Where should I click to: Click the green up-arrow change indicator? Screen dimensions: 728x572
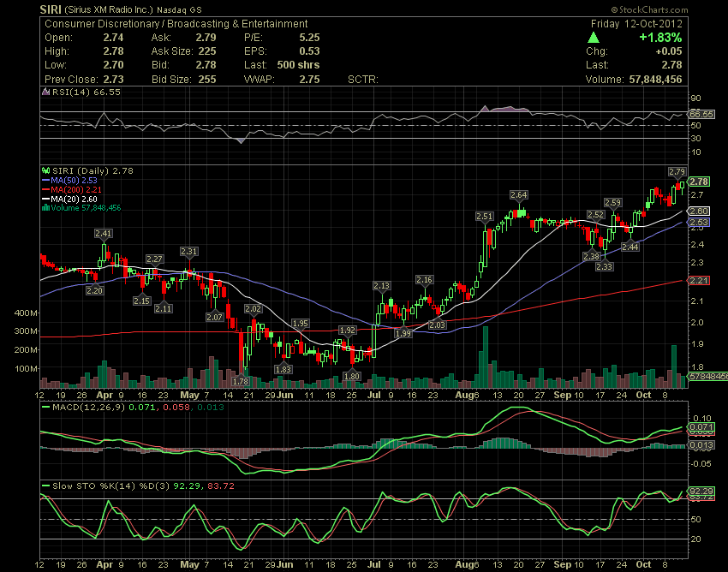[594, 38]
